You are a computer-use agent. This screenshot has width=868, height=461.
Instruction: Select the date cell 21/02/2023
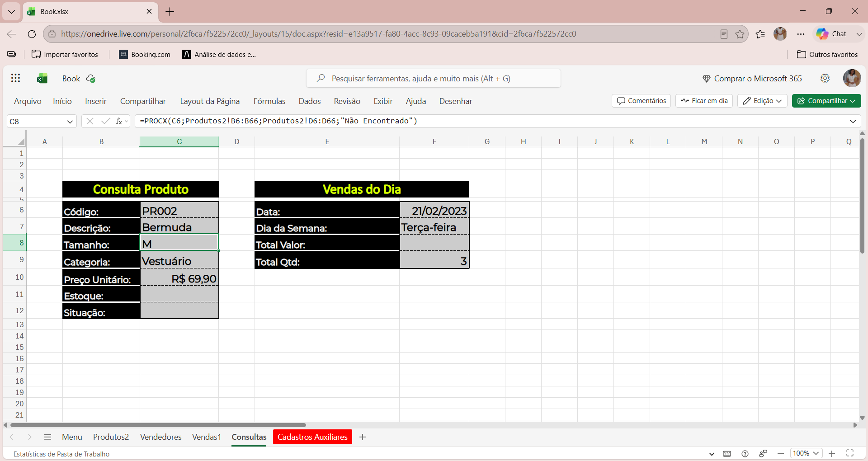(x=434, y=210)
